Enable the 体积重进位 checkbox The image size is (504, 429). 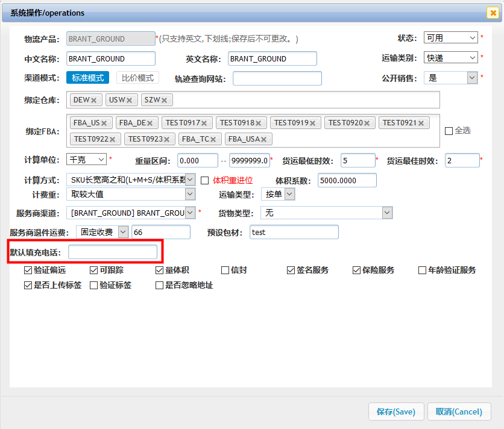(x=204, y=180)
